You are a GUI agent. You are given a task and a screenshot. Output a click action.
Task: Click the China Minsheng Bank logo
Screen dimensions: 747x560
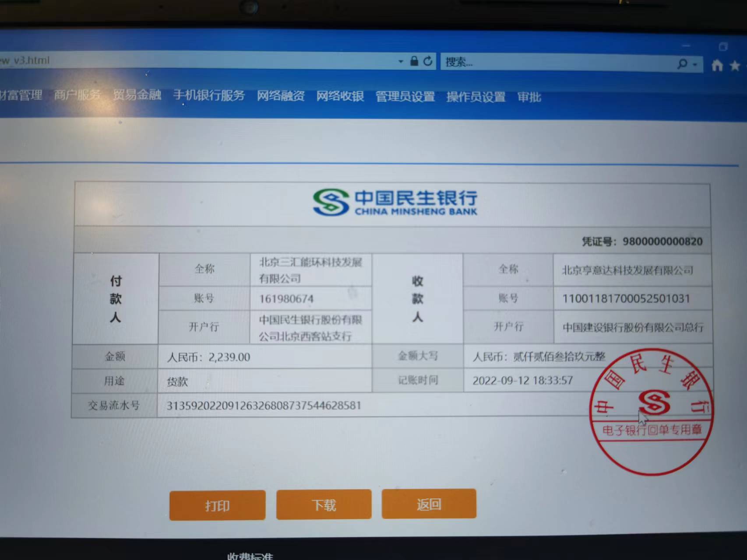pyautogui.click(x=395, y=203)
